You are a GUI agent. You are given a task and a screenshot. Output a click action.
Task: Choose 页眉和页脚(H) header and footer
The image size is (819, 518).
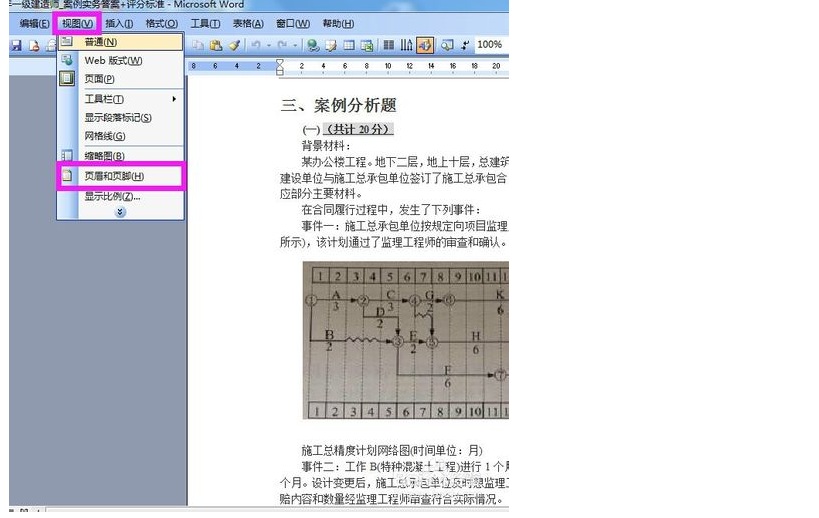(x=120, y=176)
